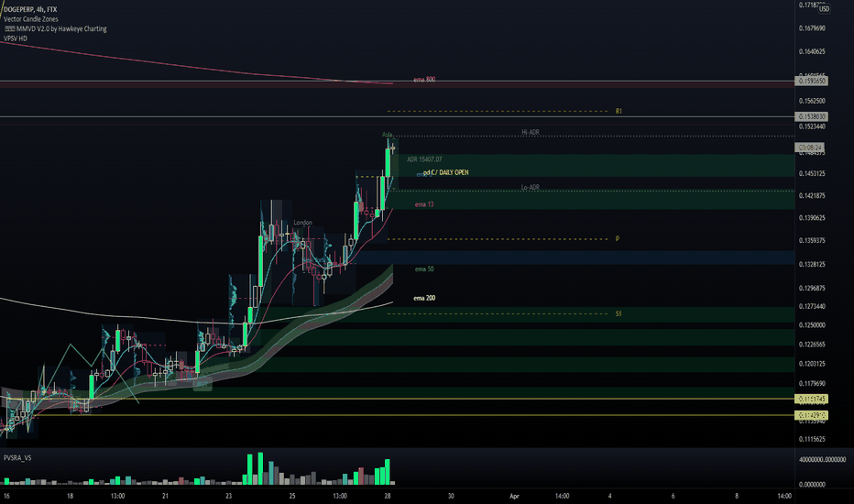Click the 0.1421875 price axis value
Screen dimensions: 854x504
812,195
